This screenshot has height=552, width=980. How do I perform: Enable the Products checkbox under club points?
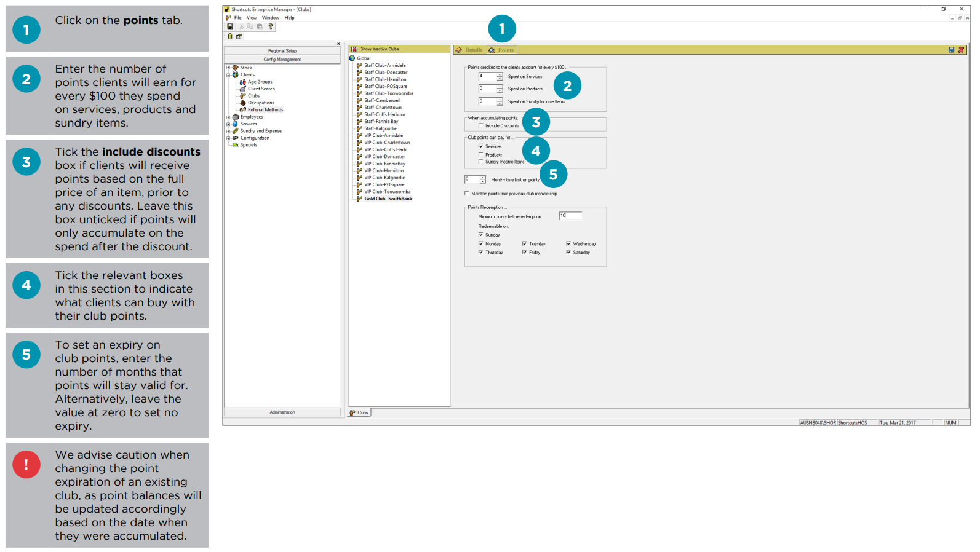coord(481,155)
